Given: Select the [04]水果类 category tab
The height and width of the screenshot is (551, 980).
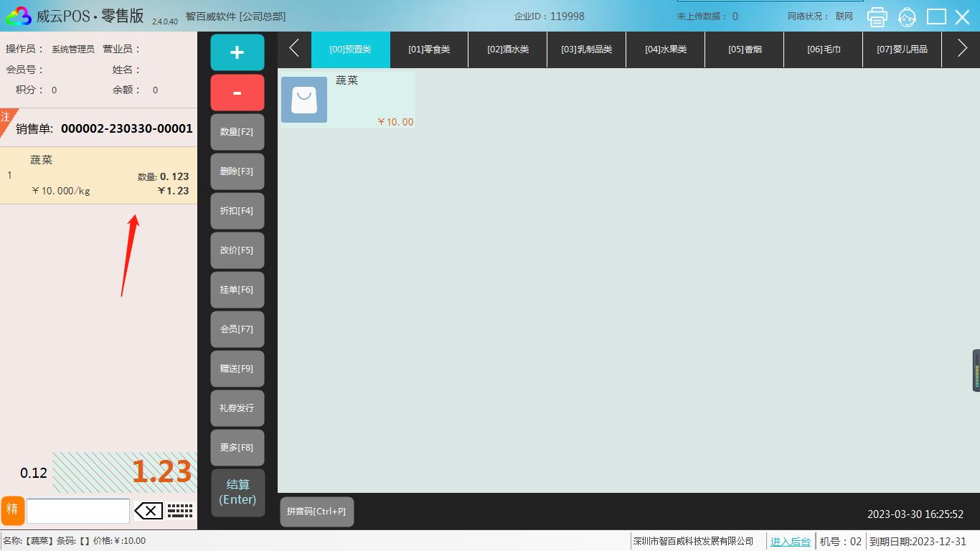Looking at the screenshot, I should pyautogui.click(x=665, y=50).
